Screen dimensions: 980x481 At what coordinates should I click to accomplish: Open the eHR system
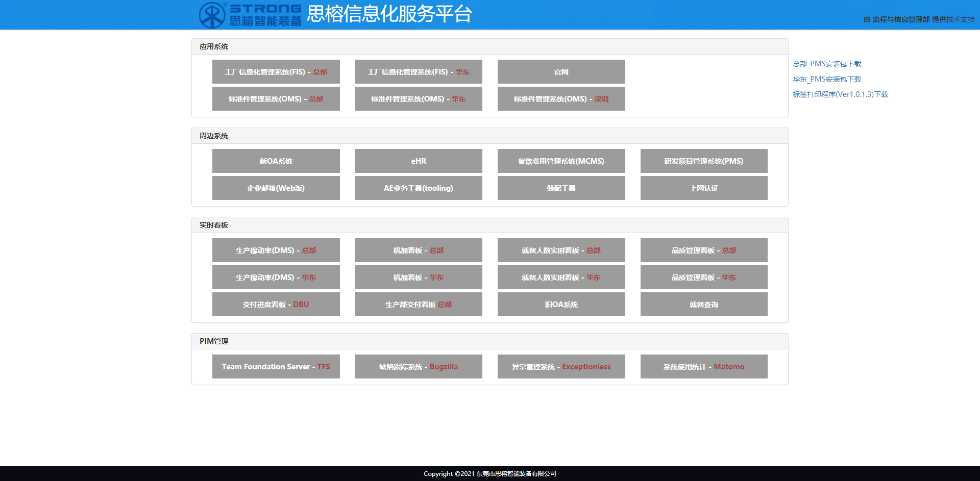pyautogui.click(x=419, y=161)
